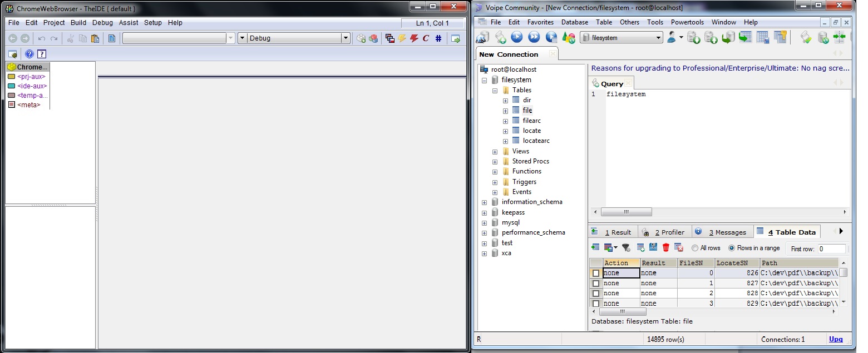Open the filesystem database dropdown
Image resolution: width=868 pixels, height=353 pixels.
[659, 38]
